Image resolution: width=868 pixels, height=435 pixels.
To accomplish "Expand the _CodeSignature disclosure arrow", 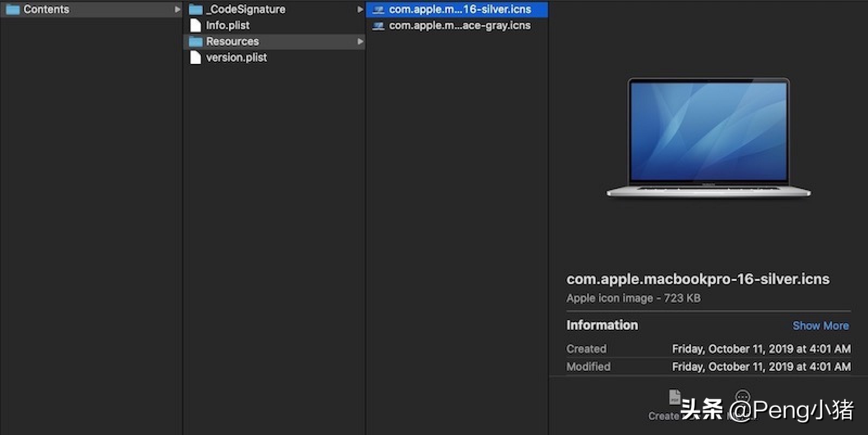I will point(360,9).
